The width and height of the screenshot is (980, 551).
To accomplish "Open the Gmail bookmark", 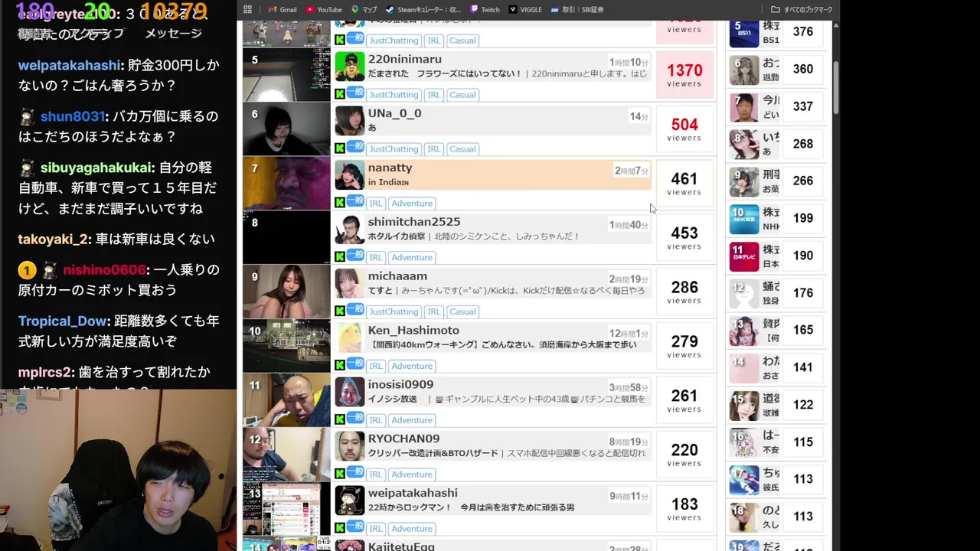I will pyautogui.click(x=283, y=9).
